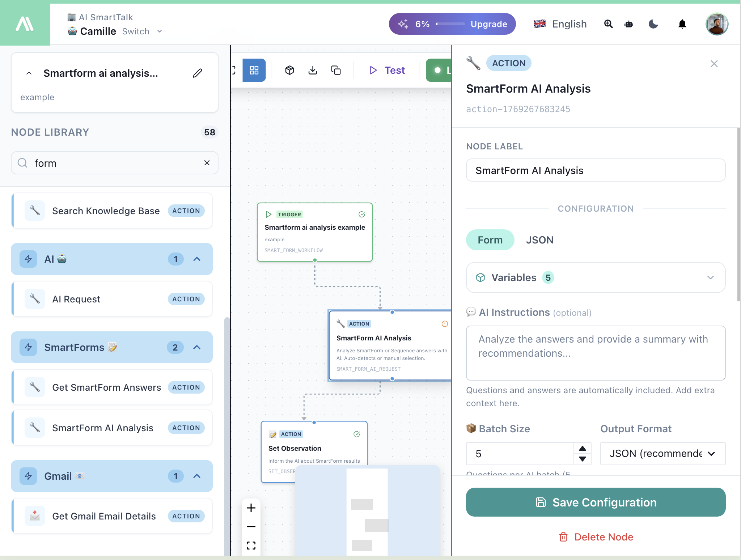Collapse the AI category in the node library
The image size is (741, 560).
point(197,259)
